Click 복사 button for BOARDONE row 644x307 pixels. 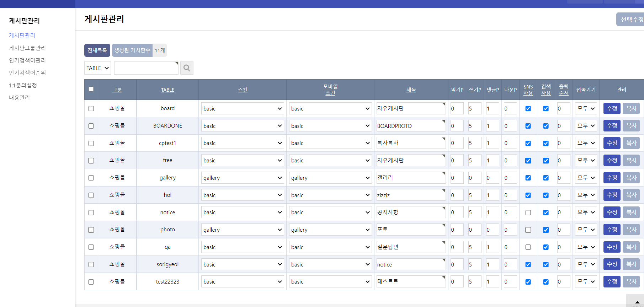[x=631, y=125]
